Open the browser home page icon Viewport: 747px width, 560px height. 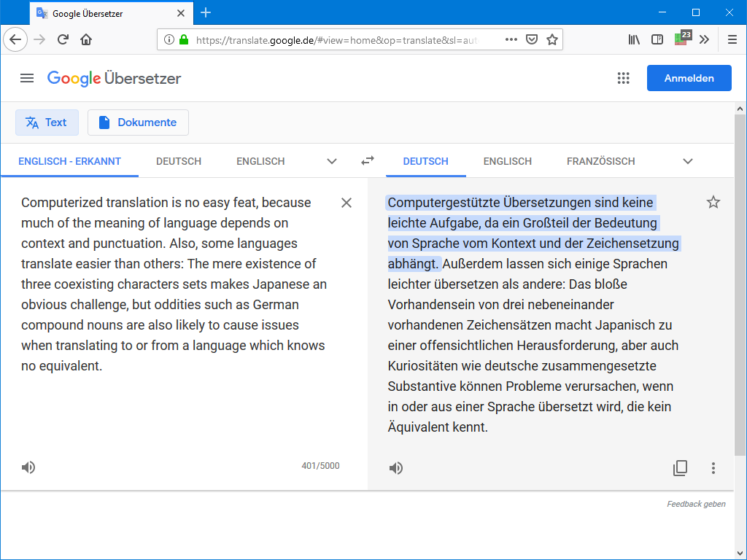click(x=86, y=39)
